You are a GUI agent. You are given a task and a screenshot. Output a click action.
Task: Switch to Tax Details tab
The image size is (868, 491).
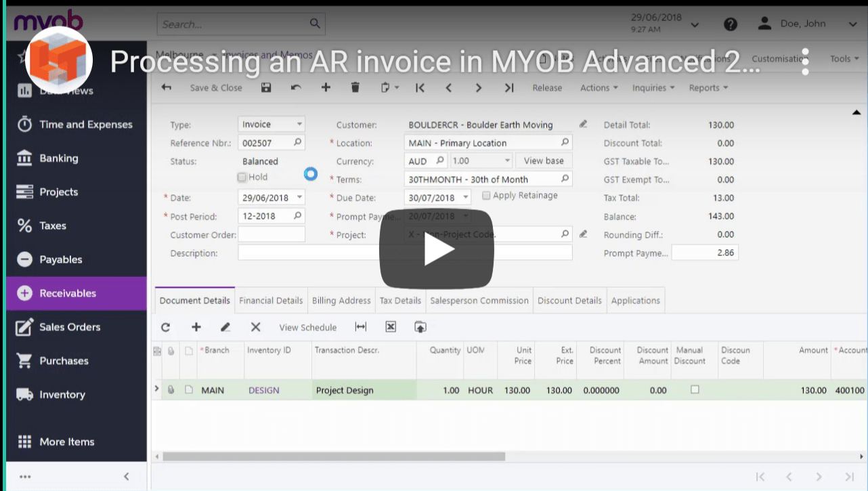click(400, 301)
